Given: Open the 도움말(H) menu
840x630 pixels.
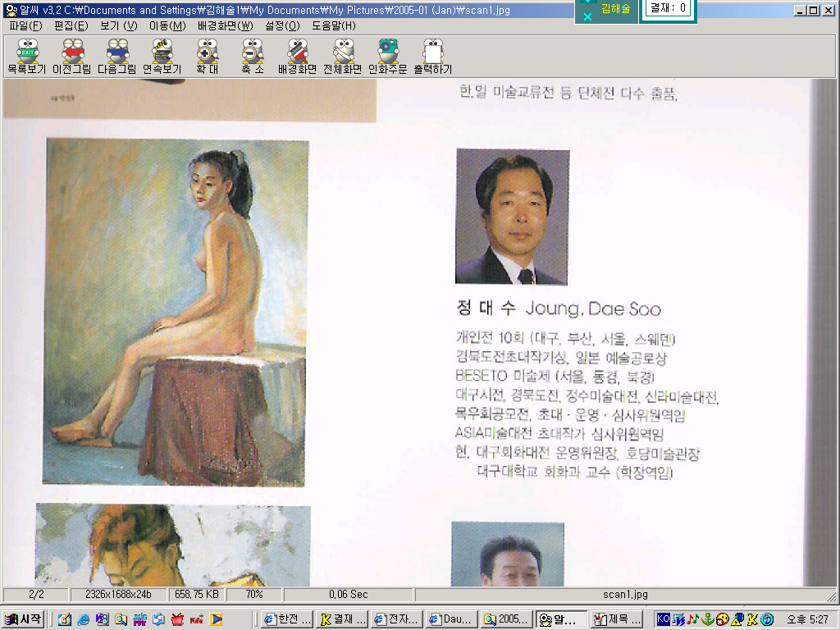Looking at the screenshot, I should click(333, 25).
